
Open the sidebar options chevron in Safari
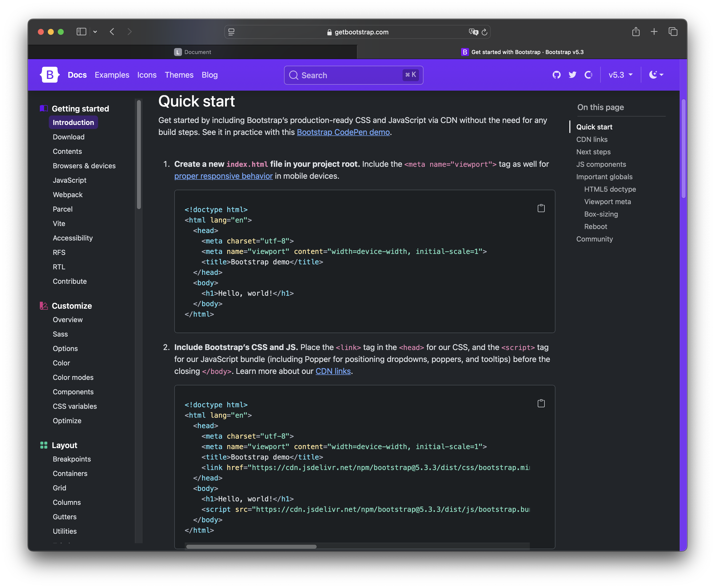[x=95, y=32]
